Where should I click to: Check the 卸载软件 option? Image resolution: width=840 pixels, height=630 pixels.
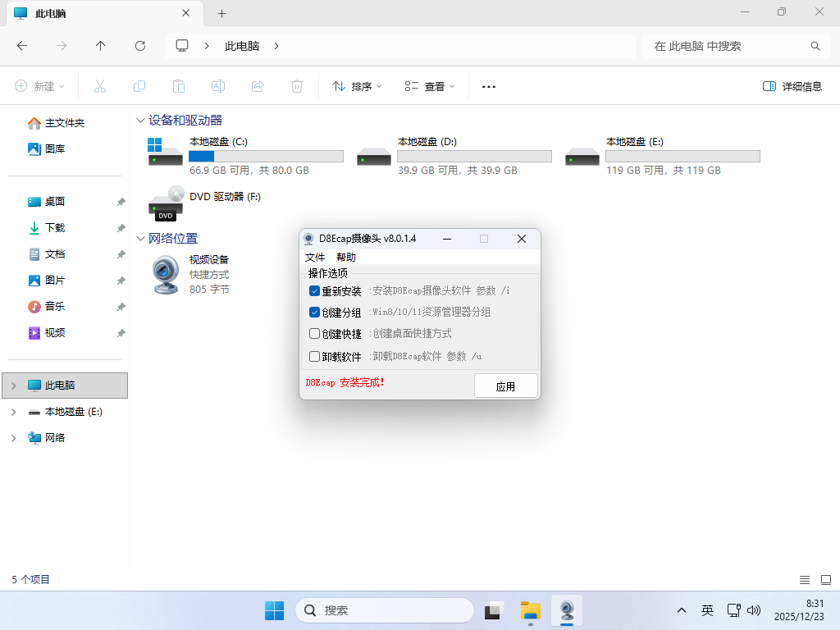(314, 355)
